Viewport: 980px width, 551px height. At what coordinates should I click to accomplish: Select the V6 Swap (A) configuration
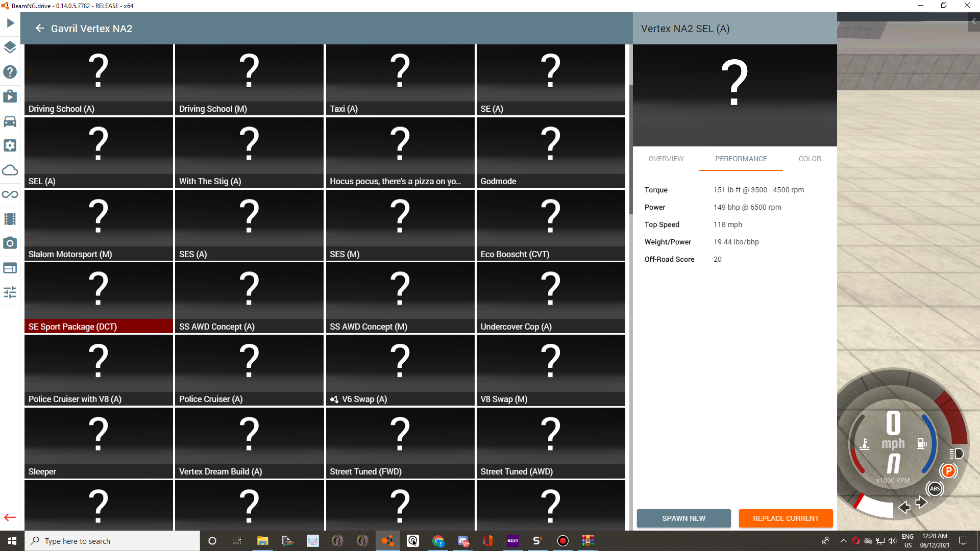400,370
